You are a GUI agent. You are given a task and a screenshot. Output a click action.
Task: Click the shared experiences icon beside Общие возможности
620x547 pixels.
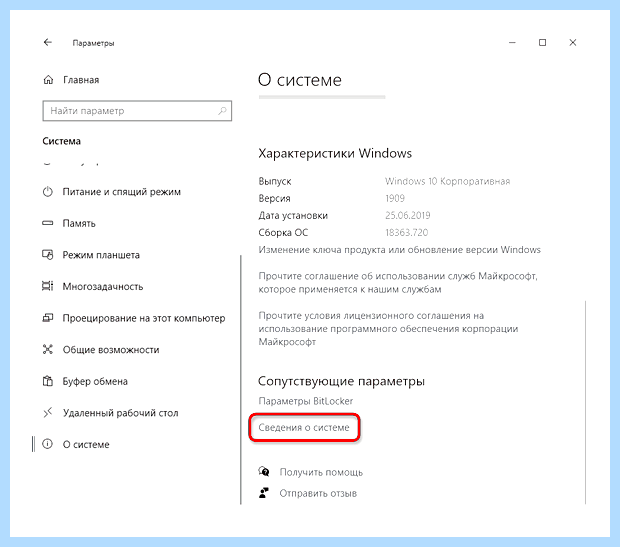pyautogui.click(x=47, y=349)
